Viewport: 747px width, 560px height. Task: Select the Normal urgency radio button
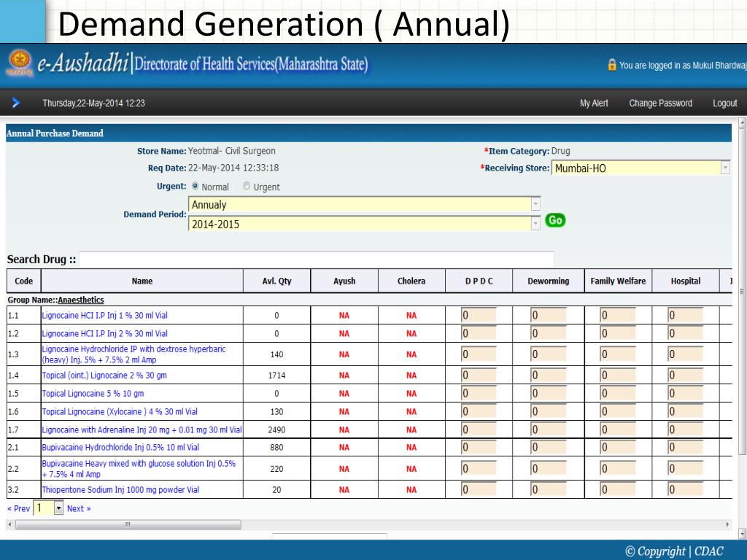(x=195, y=187)
